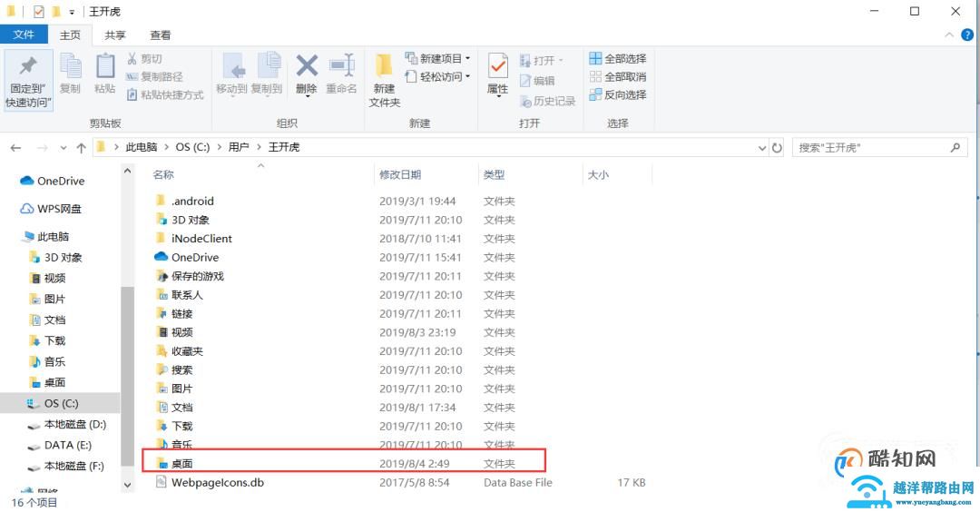
Task: Click the 重命名 icon
Action: [342, 65]
